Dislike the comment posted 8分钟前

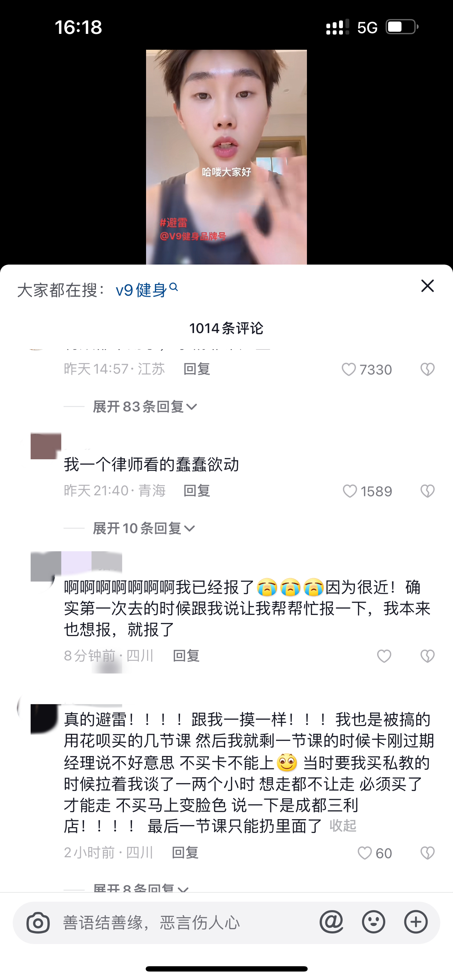428,656
